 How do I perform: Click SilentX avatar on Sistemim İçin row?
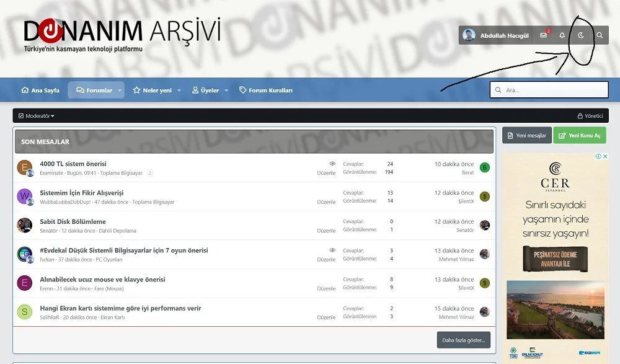pos(485,196)
